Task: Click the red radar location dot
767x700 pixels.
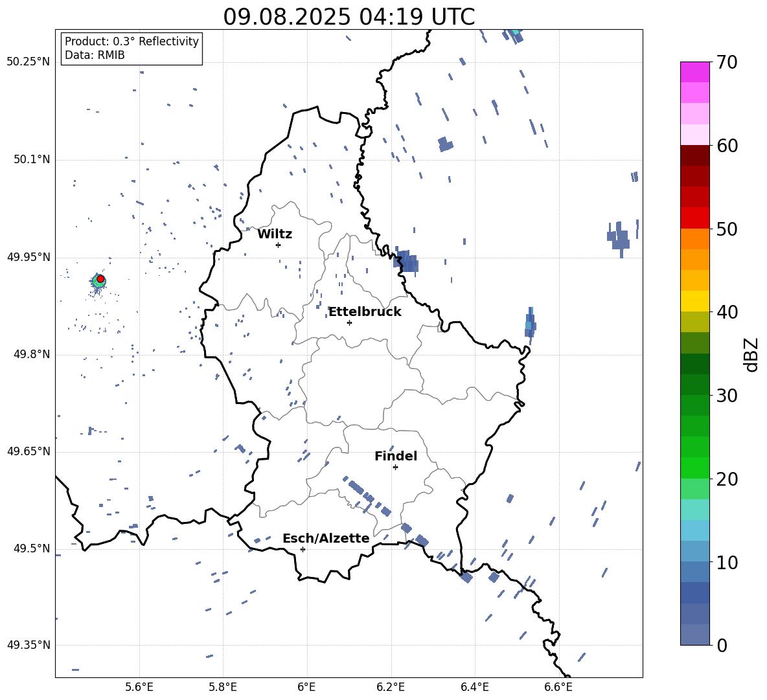Action: (x=100, y=279)
